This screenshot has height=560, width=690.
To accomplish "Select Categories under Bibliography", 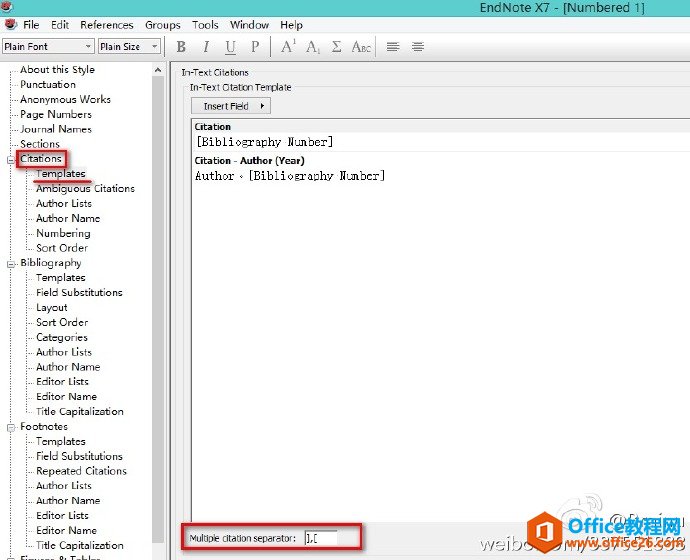I will click(62, 337).
